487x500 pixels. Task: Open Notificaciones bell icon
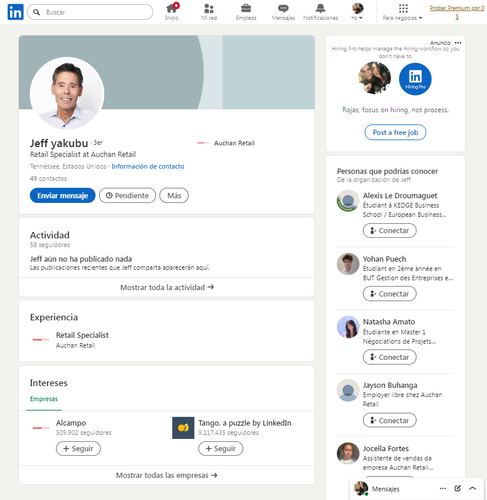point(320,12)
